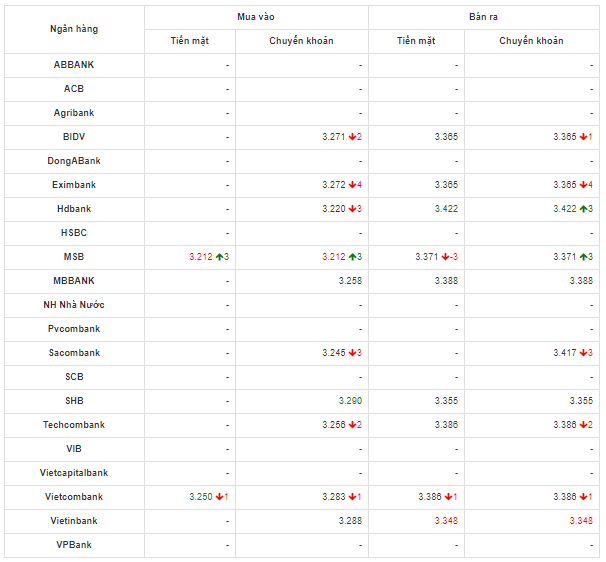Select the "Bán ra" column group header
Screen dimensions: 606x562
click(484, 17)
